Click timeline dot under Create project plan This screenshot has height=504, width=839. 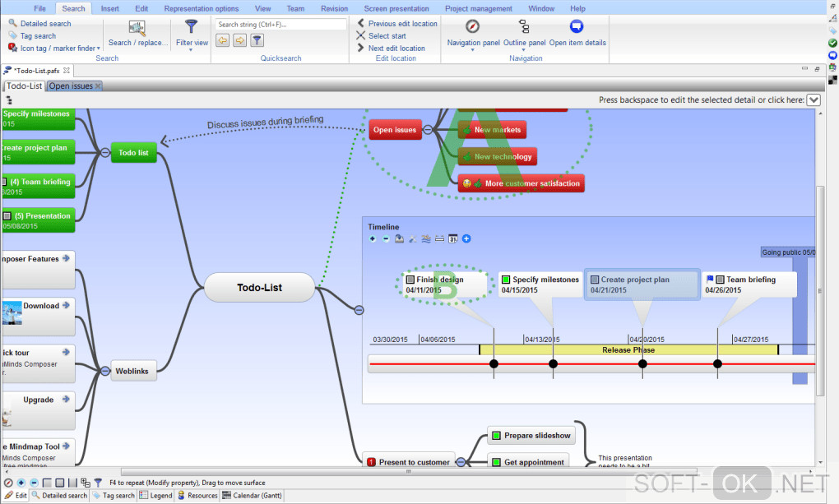[642, 364]
